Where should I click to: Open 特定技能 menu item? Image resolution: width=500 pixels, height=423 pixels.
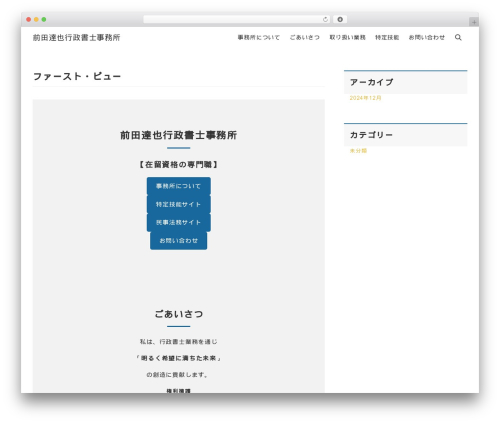coord(387,37)
